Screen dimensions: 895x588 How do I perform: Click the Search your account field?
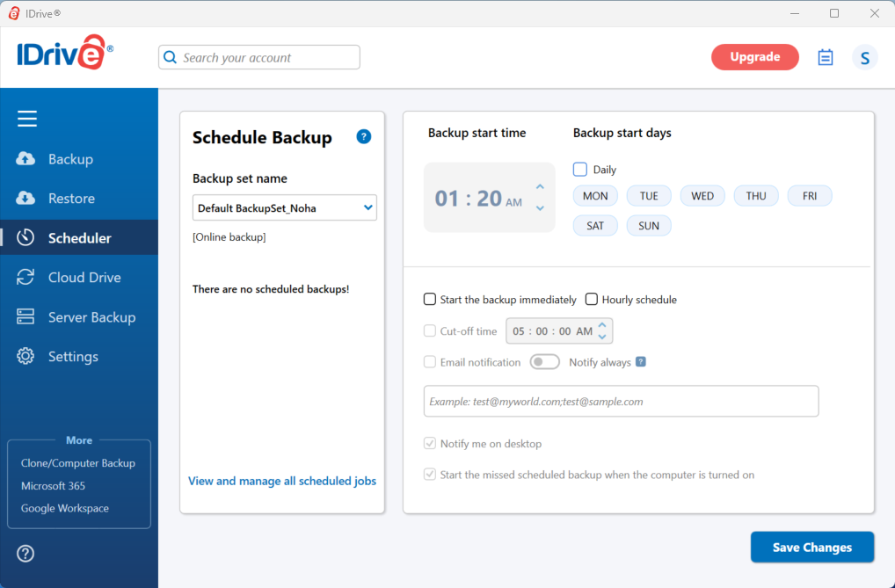click(x=259, y=57)
